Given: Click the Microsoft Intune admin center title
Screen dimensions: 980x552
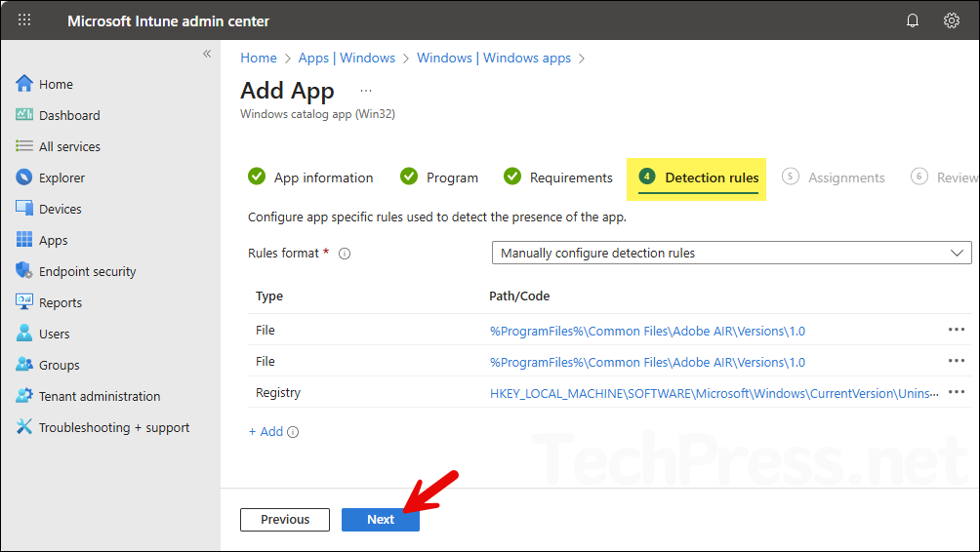Looking at the screenshot, I should coord(168,21).
